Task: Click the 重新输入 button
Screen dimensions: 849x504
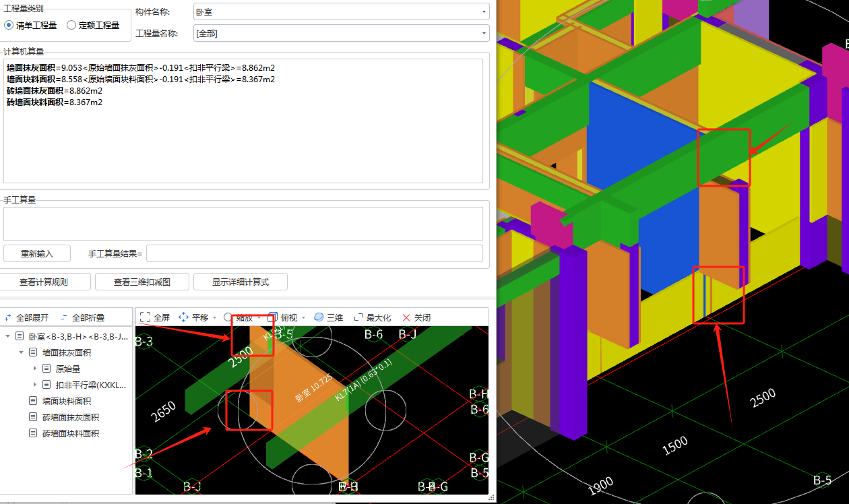Action: click(37, 254)
